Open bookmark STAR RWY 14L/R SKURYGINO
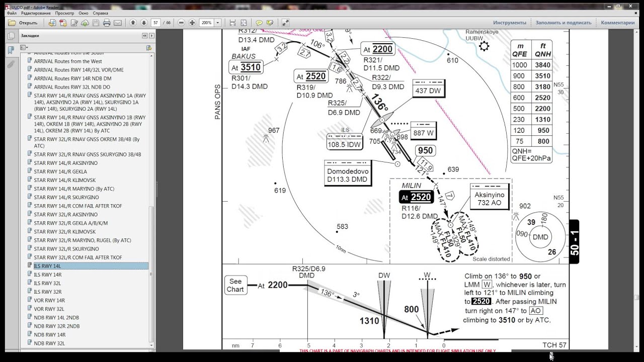Screen dimensions: 644x362 66,197
